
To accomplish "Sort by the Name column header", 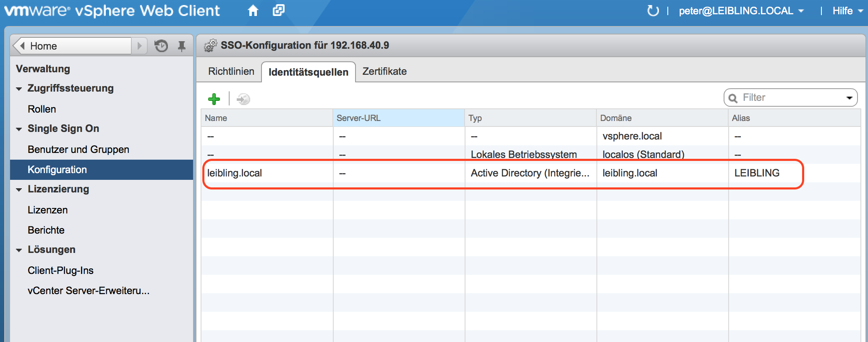I will pyautogui.click(x=267, y=118).
